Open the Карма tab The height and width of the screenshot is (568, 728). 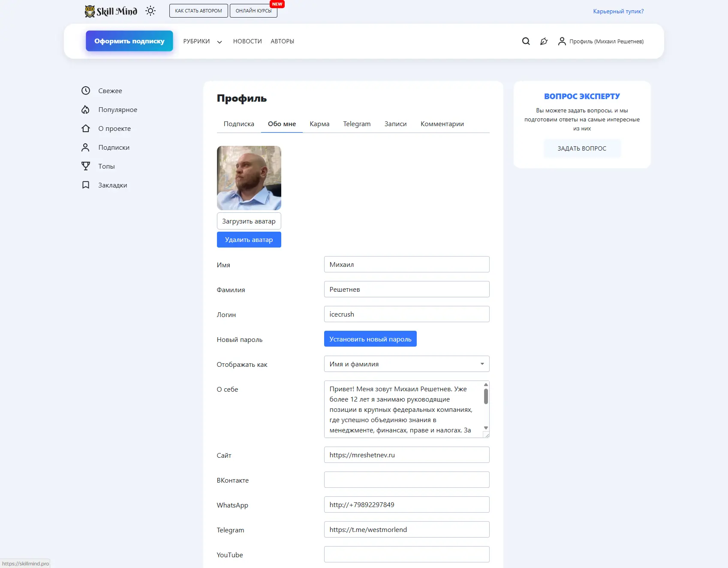coord(319,124)
